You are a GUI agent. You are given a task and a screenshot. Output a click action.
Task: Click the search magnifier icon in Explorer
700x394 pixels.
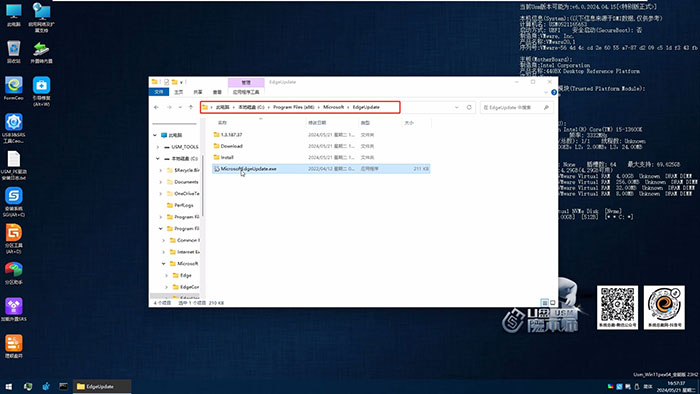click(x=546, y=108)
